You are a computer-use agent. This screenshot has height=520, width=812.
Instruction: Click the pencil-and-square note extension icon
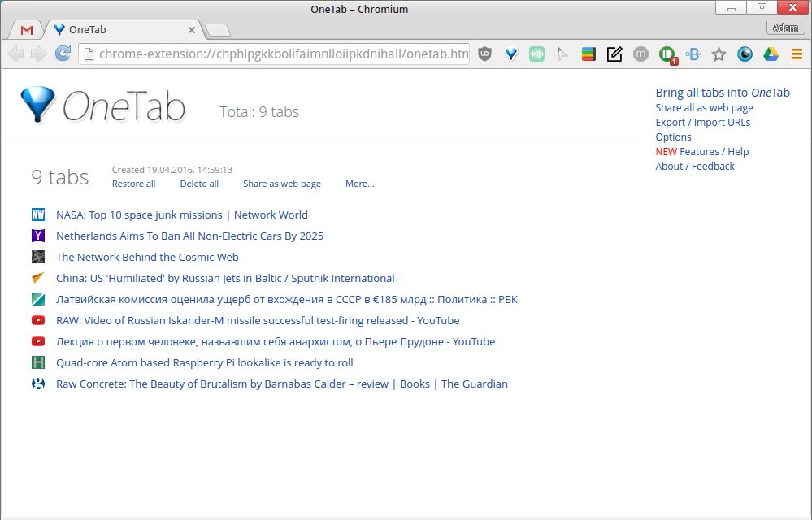[614, 54]
